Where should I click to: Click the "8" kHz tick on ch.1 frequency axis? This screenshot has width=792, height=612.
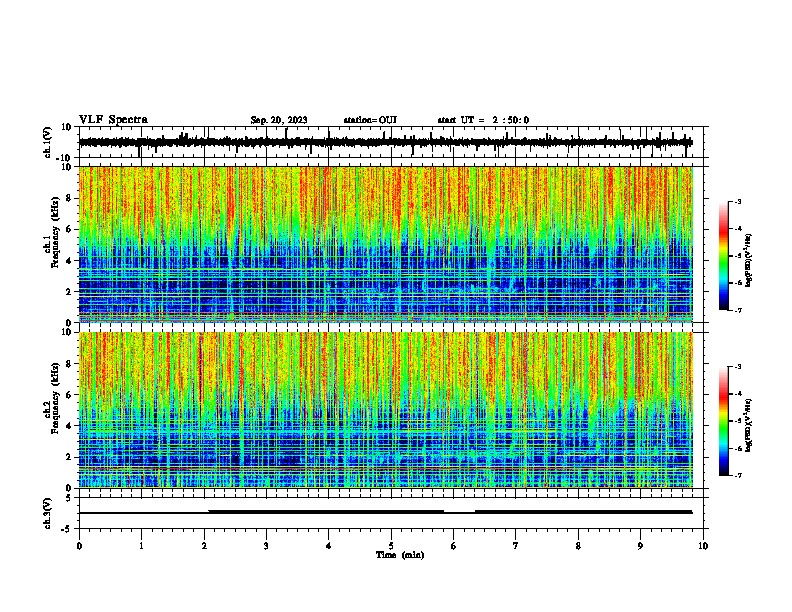click(x=71, y=198)
